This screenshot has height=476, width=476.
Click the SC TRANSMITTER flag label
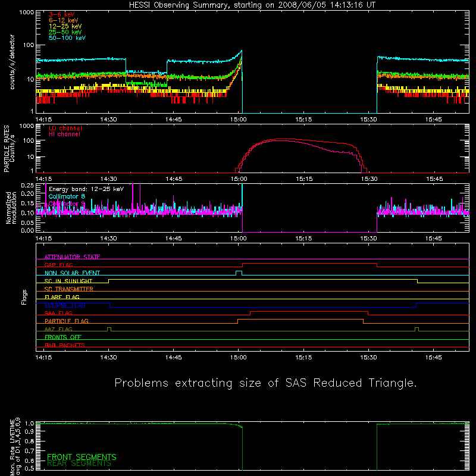tap(69, 289)
